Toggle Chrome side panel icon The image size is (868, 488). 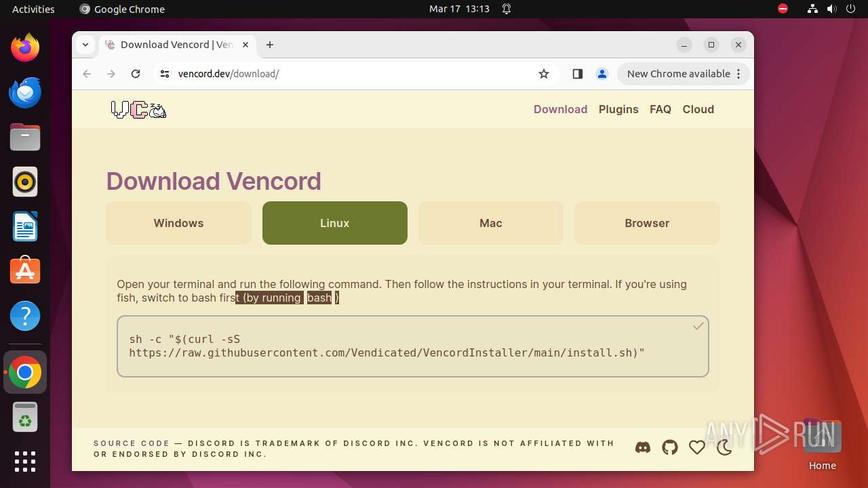(578, 74)
